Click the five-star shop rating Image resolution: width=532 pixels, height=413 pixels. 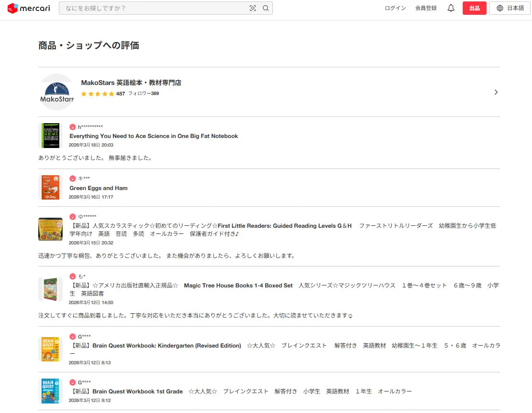(98, 94)
